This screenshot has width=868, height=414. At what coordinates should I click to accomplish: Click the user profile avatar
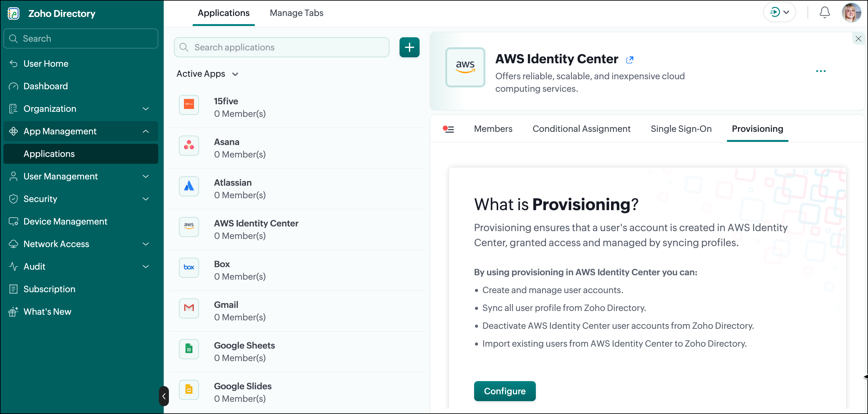click(x=851, y=13)
